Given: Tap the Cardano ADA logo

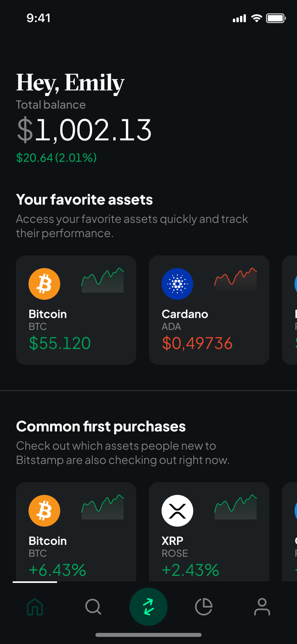Looking at the screenshot, I should coord(177,284).
